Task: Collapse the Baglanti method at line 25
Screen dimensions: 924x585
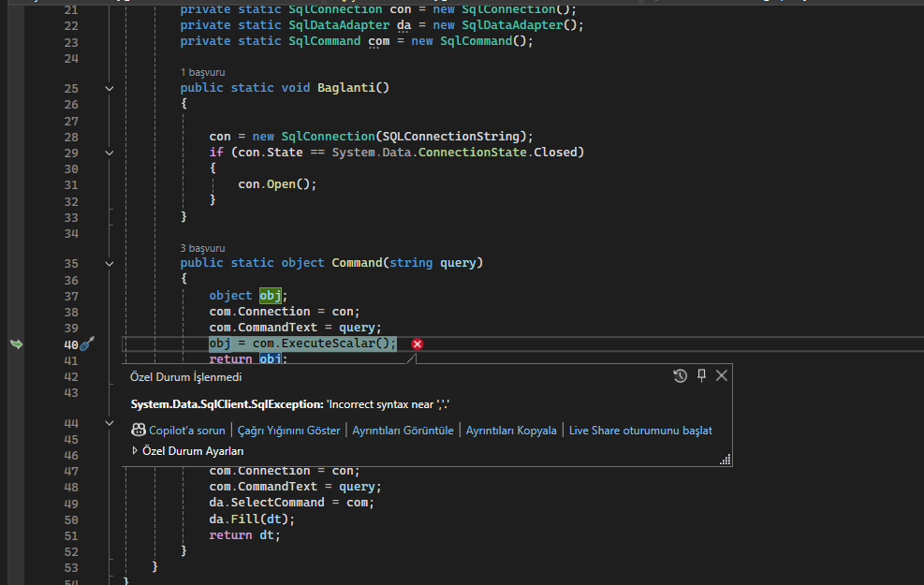Action: pyautogui.click(x=109, y=88)
